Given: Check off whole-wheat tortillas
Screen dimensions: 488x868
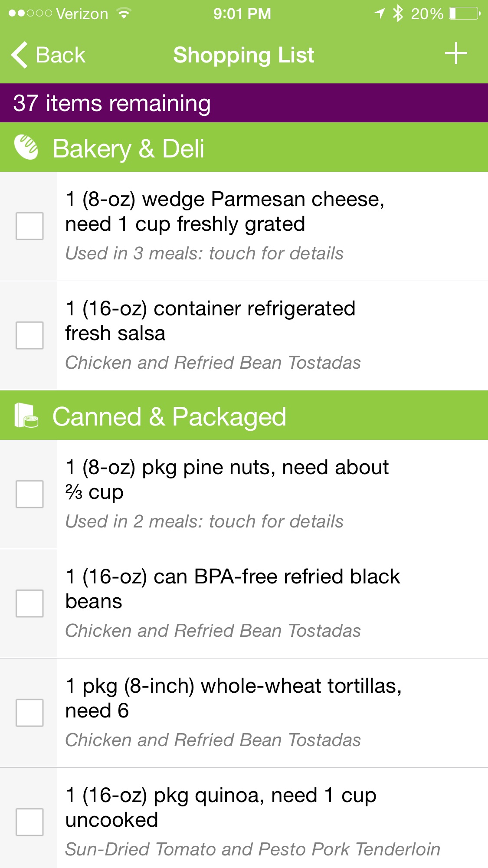Looking at the screenshot, I should click(29, 713).
